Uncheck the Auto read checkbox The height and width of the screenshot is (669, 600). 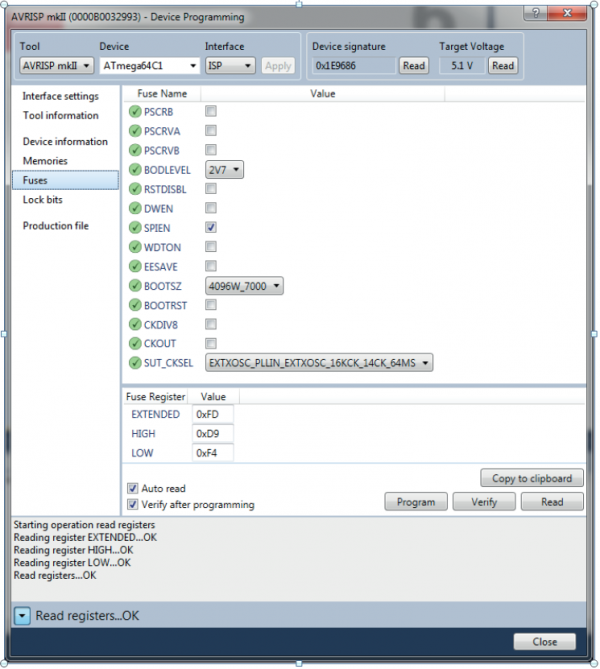pyautogui.click(x=133, y=488)
